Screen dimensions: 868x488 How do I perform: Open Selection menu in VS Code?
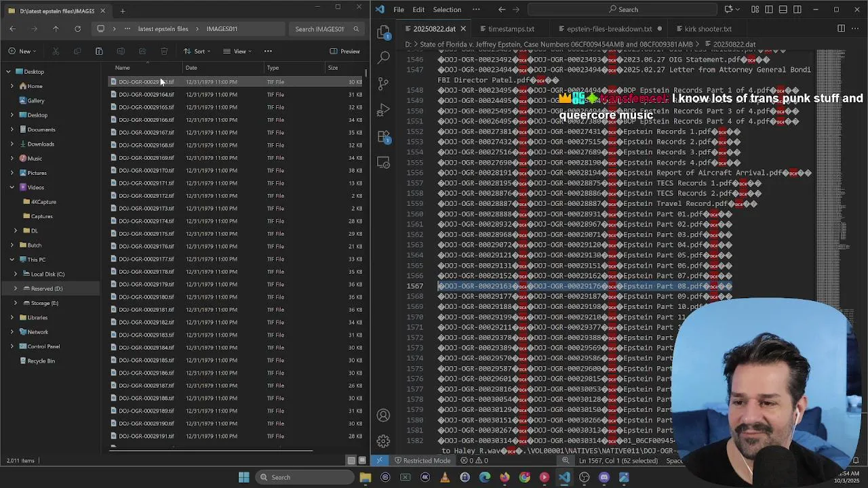[447, 9]
